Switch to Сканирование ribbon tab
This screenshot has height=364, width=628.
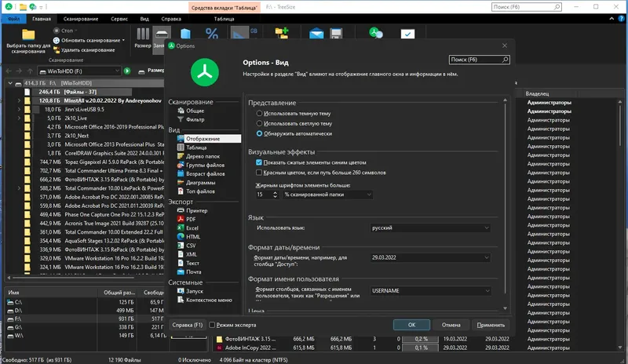[x=81, y=19]
